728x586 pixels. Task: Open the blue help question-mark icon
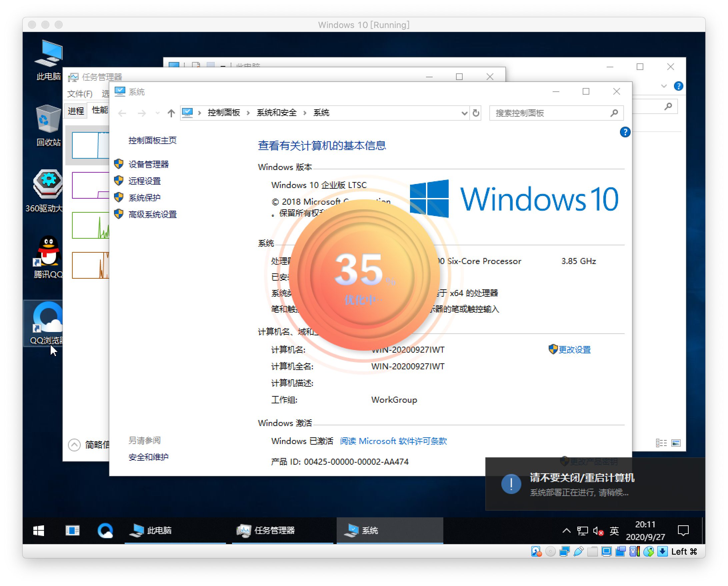625,132
